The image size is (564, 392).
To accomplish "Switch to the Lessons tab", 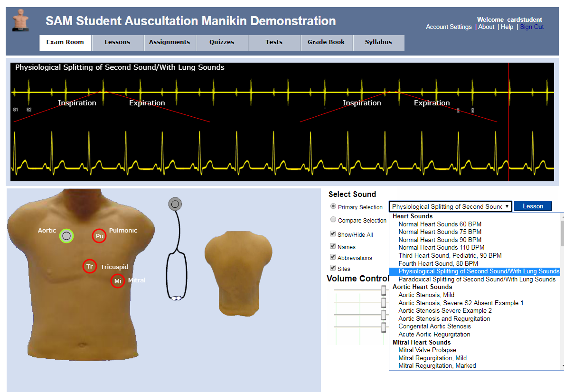I will click(x=118, y=43).
